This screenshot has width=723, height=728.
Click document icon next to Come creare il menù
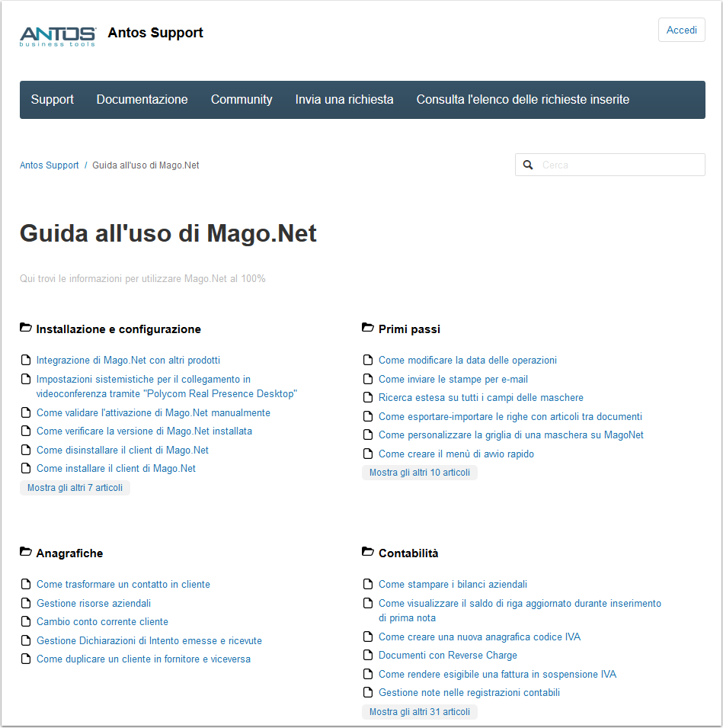point(368,454)
